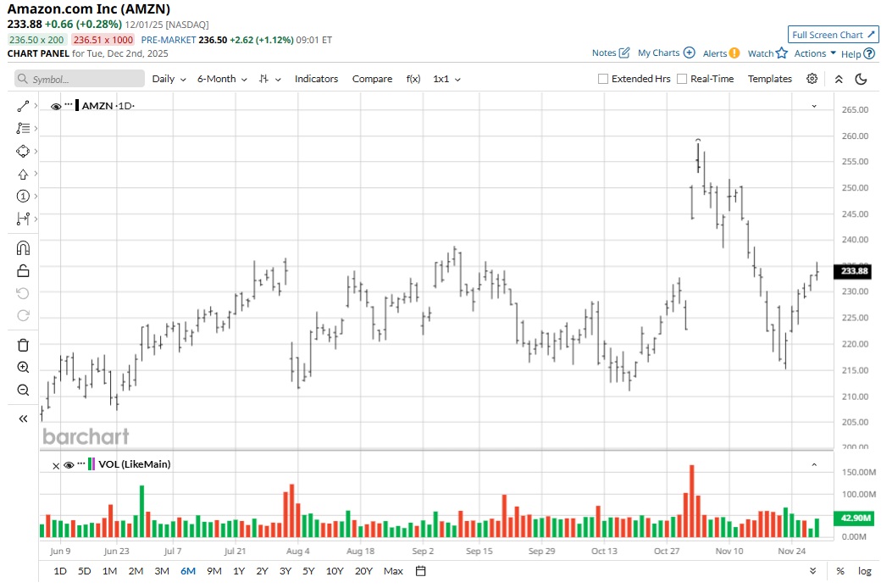
Task: Collapse the chart header with double chevron
Action: point(839,79)
